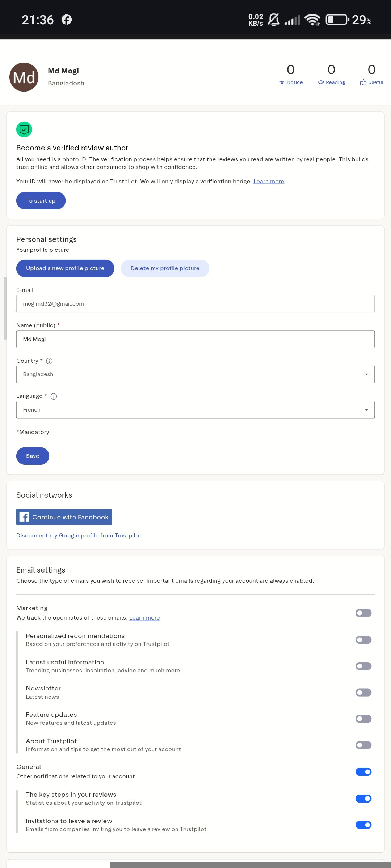Click the green verified shield badge icon

(x=24, y=129)
